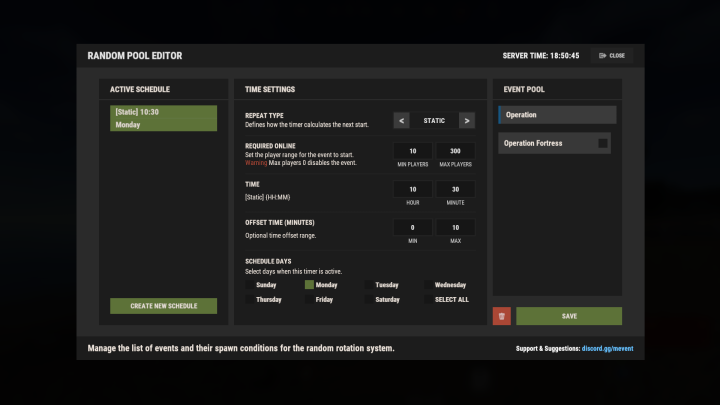This screenshot has width=720, height=405.
Task: Enable the Wednesday checkbox
Action: point(428,285)
